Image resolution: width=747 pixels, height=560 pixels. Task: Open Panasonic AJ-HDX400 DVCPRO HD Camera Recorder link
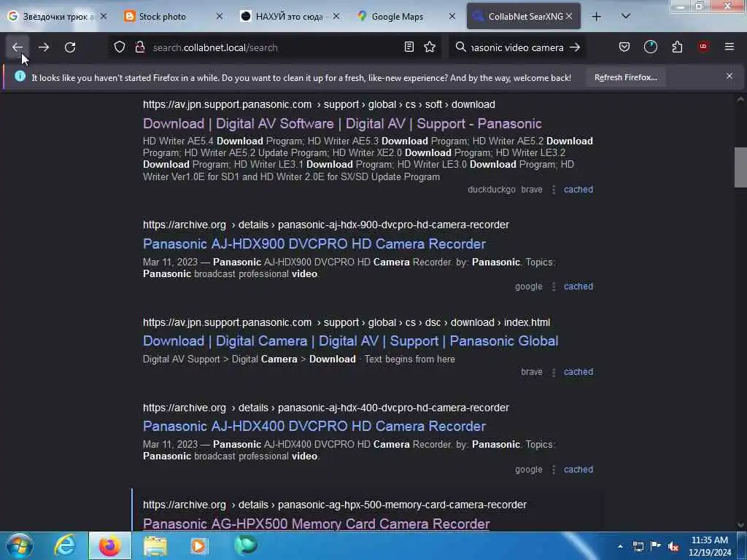(x=314, y=426)
